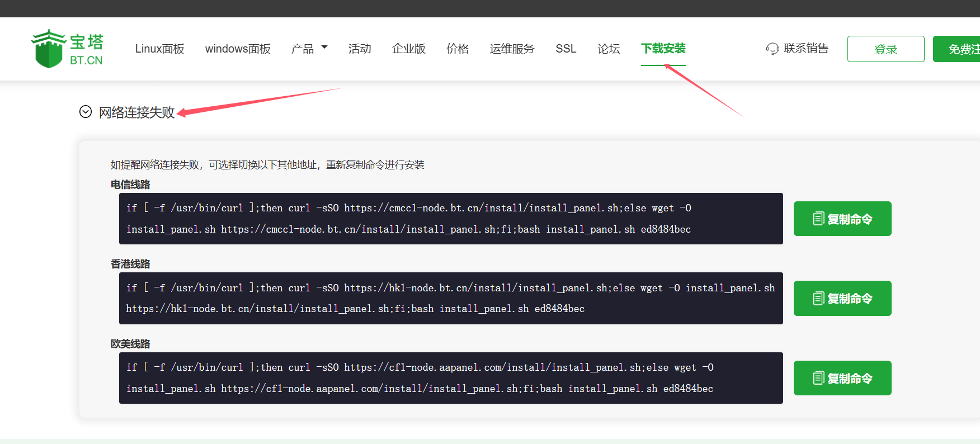
Task: Click the 电信线路 label
Action: (x=130, y=185)
